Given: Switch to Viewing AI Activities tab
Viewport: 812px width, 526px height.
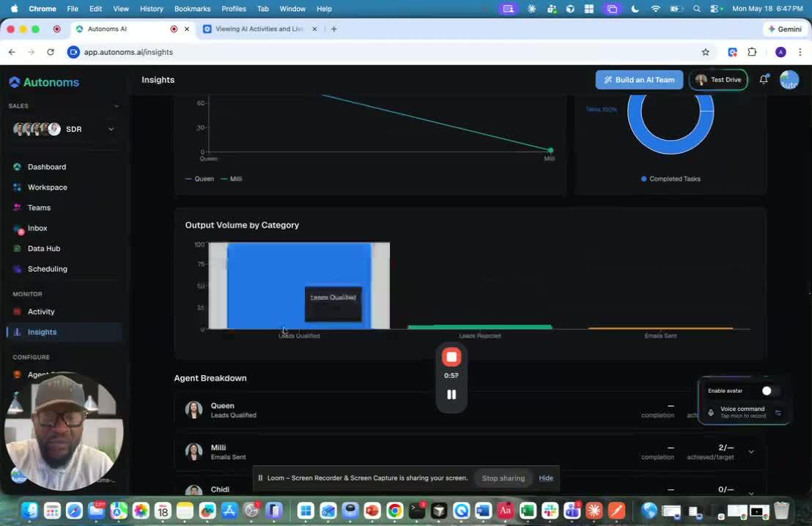Looking at the screenshot, I should (x=259, y=29).
